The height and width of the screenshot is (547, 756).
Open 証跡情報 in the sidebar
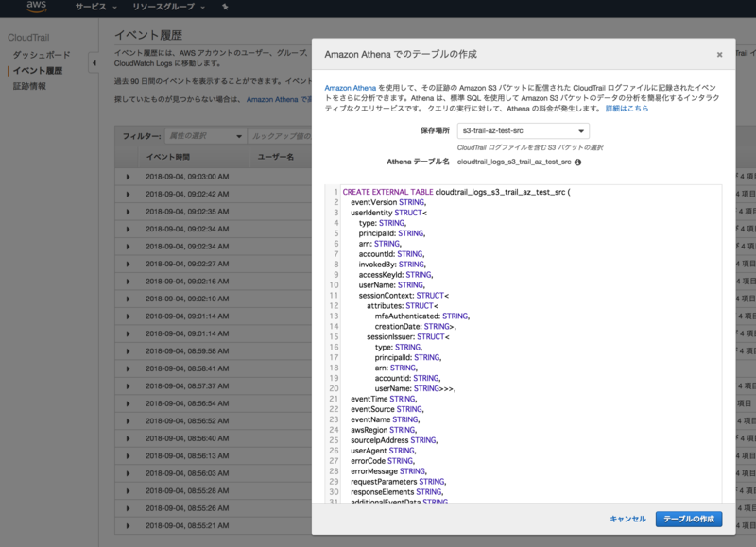pos(29,86)
